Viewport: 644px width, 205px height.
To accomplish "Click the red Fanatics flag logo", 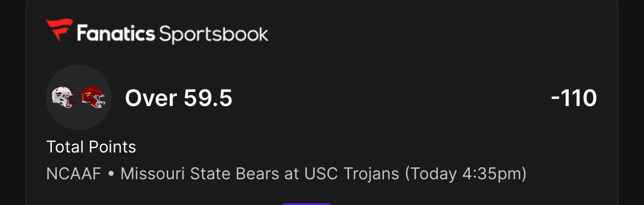I will (x=59, y=30).
